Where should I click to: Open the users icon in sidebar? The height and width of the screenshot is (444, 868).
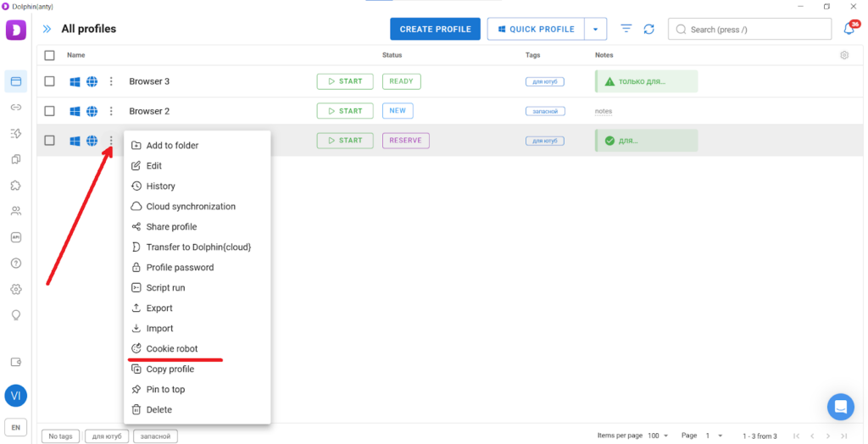pyautogui.click(x=15, y=211)
